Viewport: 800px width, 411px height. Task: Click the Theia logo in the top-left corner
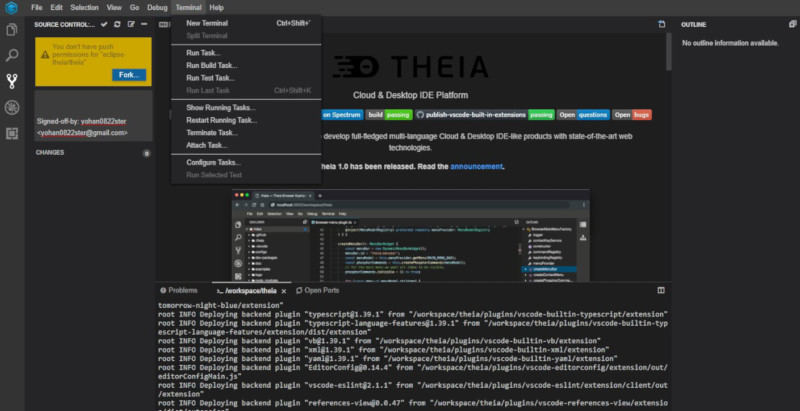coord(11,8)
